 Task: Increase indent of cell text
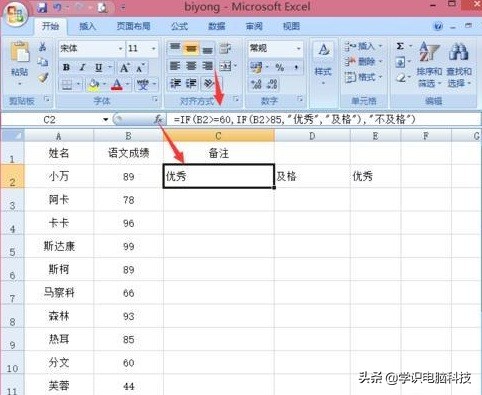(191, 83)
